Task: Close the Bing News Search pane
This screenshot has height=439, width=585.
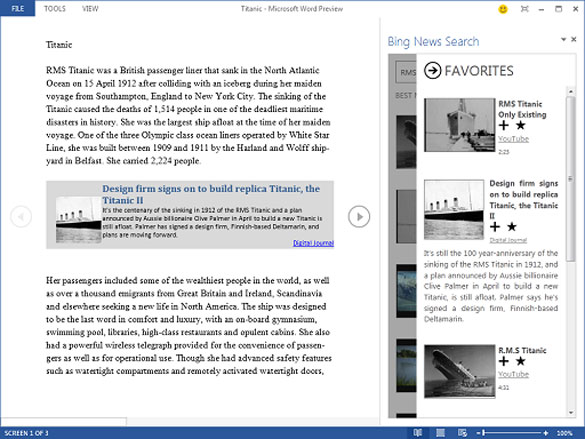Action: [x=574, y=39]
